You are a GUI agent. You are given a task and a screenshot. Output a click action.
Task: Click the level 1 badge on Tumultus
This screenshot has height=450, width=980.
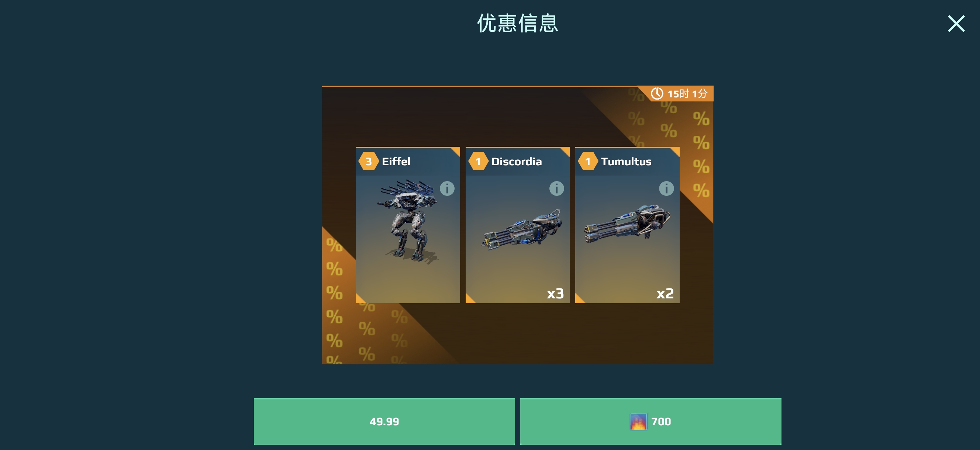[588, 161]
